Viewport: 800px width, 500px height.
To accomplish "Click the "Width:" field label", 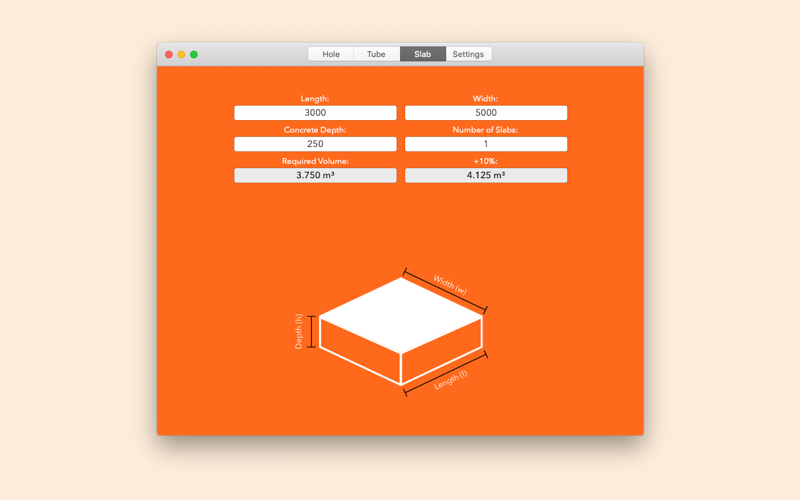I will tap(485, 98).
